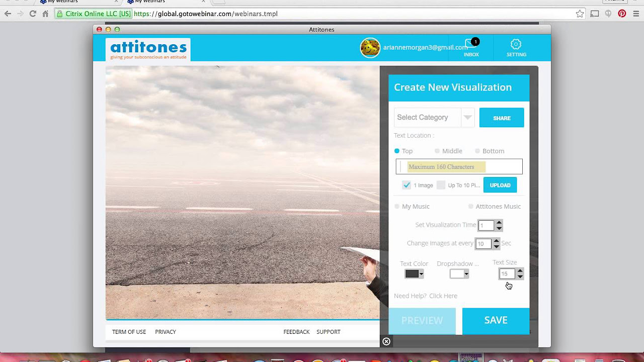Open the Dropshadow color picker
644x362 pixels.
(459, 274)
